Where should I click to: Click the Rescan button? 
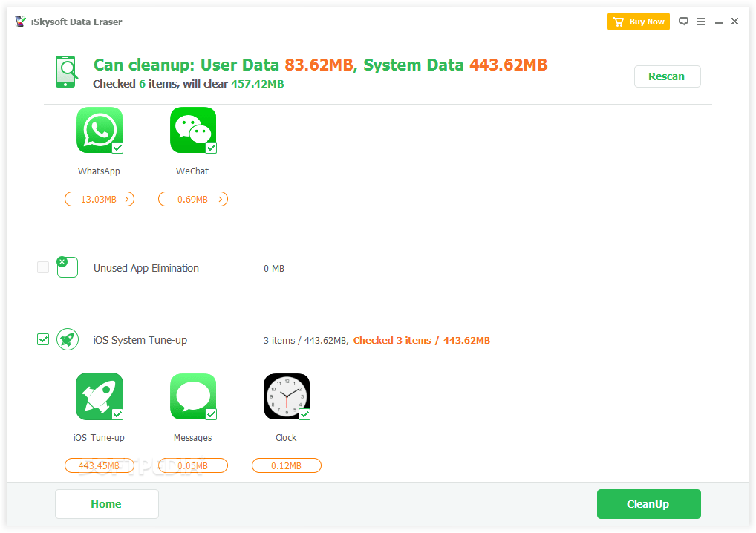click(666, 76)
